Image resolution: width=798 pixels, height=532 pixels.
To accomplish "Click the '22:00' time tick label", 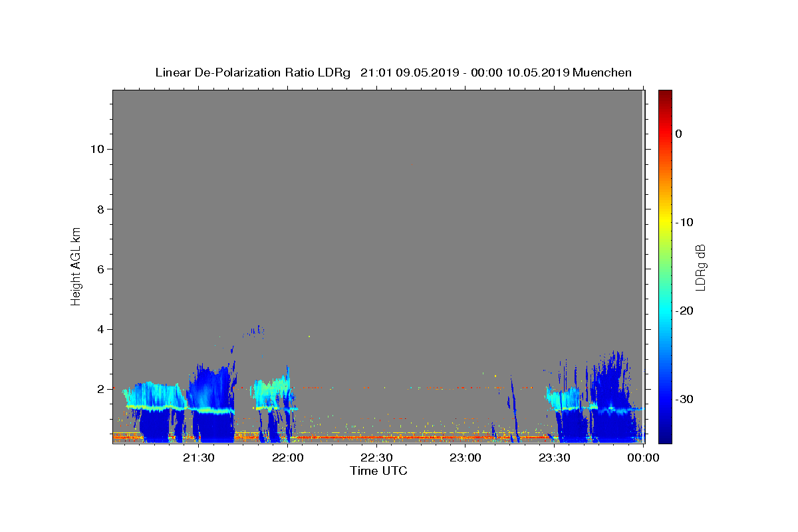I will [287, 458].
